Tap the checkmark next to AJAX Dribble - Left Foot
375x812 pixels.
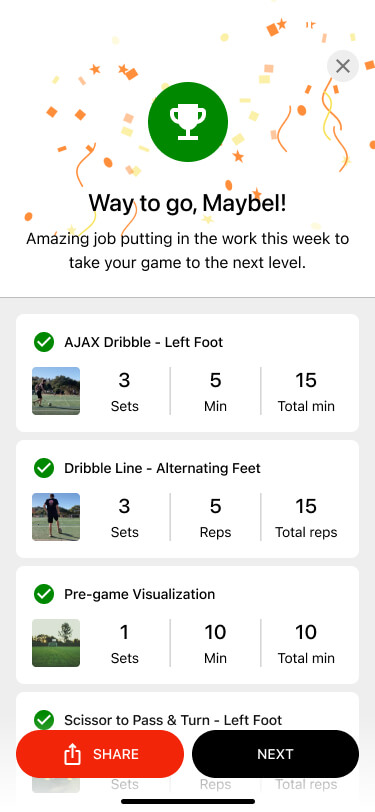coord(44,342)
